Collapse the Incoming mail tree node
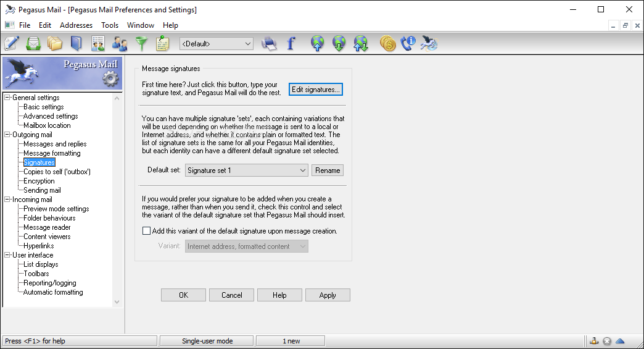This screenshot has height=349, width=644. (7, 200)
